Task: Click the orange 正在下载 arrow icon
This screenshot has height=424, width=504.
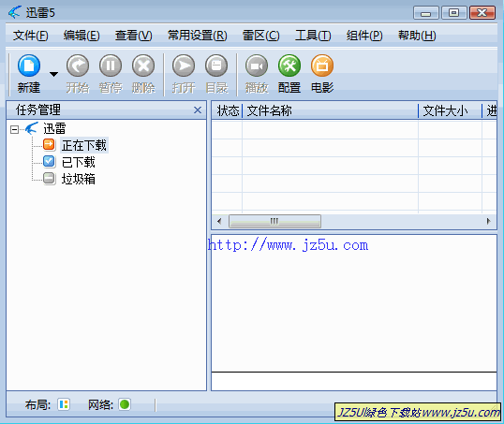Action: coord(49,144)
